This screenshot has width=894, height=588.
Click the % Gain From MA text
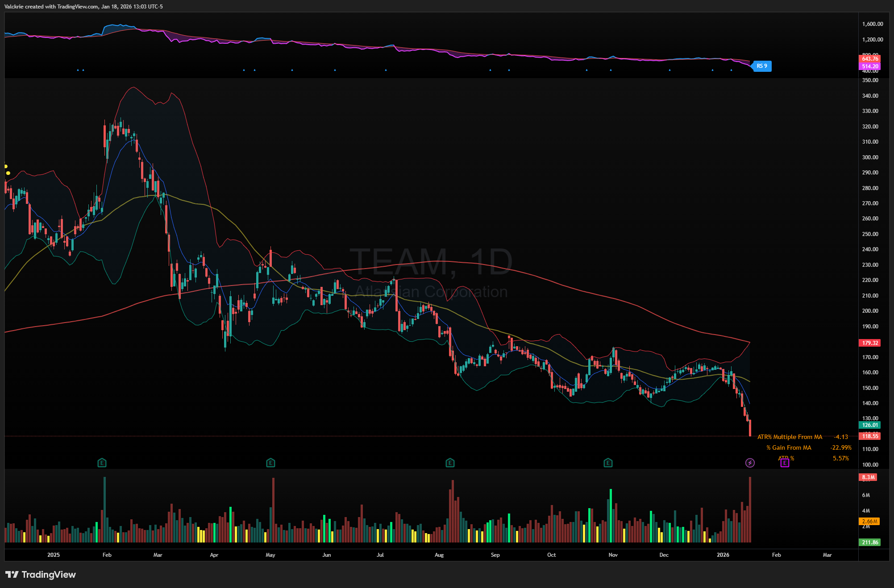click(x=789, y=447)
